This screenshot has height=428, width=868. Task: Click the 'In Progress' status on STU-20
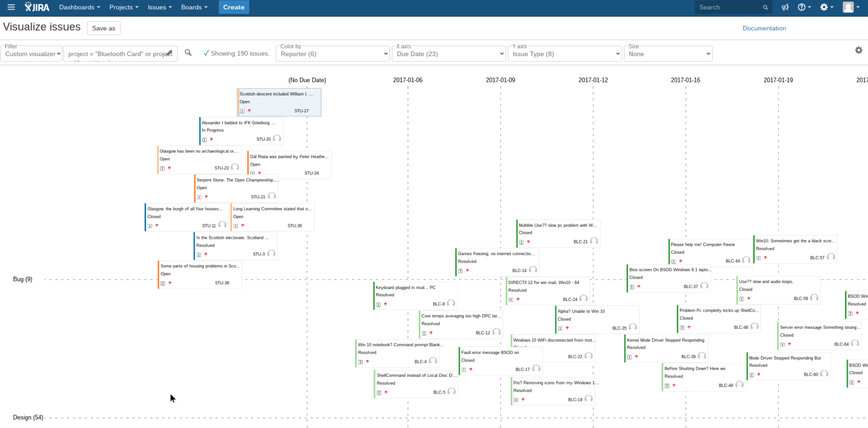pyautogui.click(x=213, y=130)
